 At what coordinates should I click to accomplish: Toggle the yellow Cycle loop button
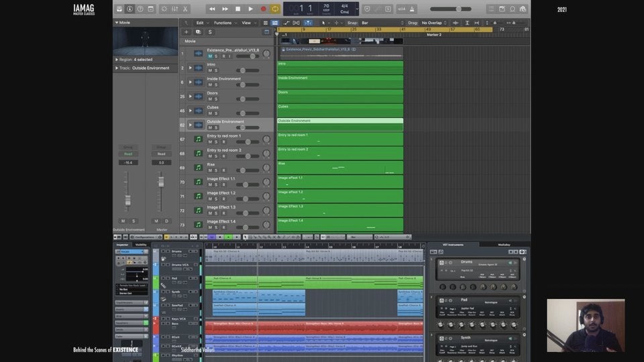coord(275,9)
